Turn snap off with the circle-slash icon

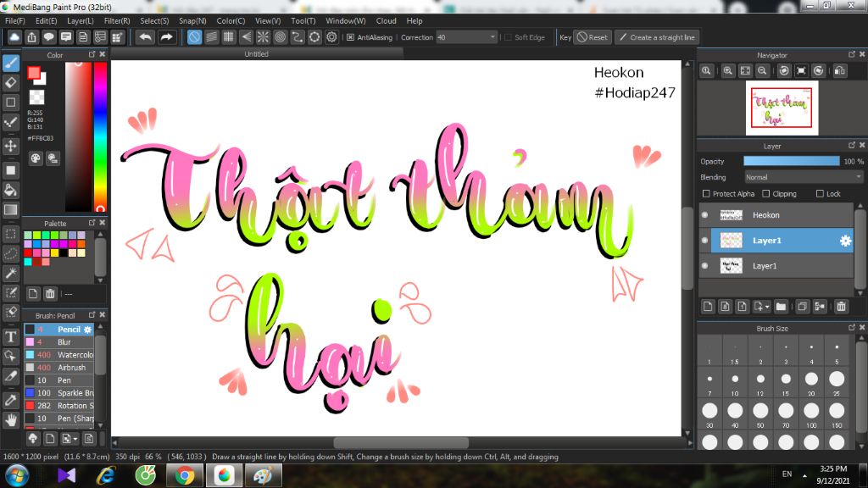[x=194, y=37]
